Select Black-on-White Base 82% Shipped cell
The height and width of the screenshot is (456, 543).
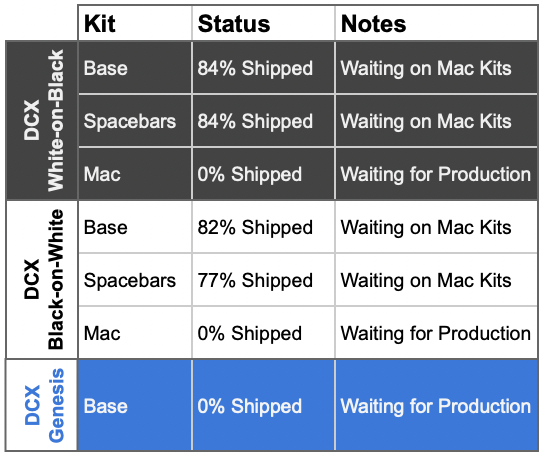click(263, 227)
